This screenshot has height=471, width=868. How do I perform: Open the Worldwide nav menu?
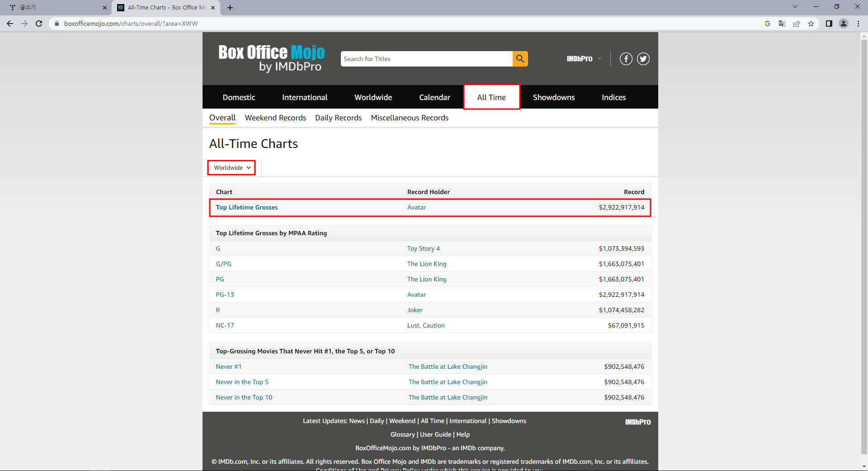[x=373, y=97]
